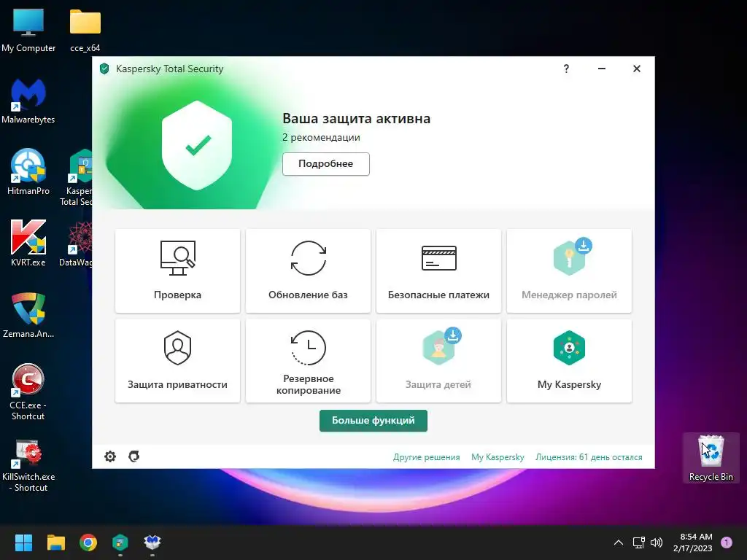Click Ваша защита активна heading
The height and width of the screenshot is (560, 747).
pyautogui.click(x=356, y=119)
